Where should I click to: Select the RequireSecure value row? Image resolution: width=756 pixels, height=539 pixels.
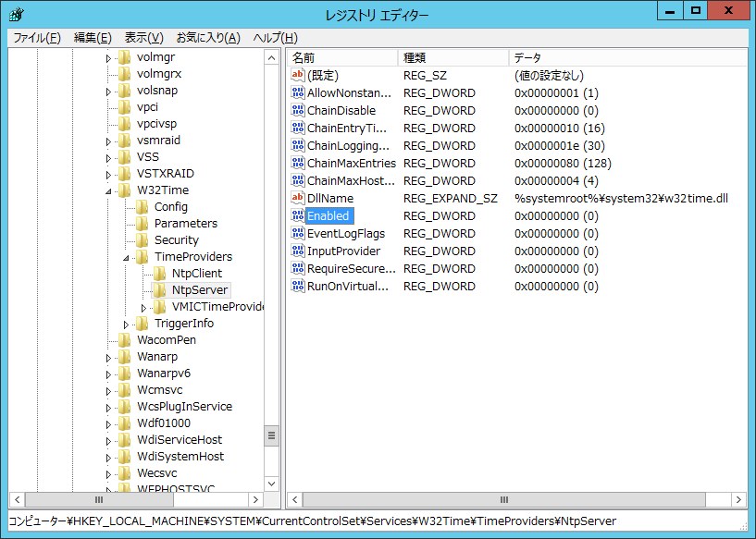click(351, 269)
